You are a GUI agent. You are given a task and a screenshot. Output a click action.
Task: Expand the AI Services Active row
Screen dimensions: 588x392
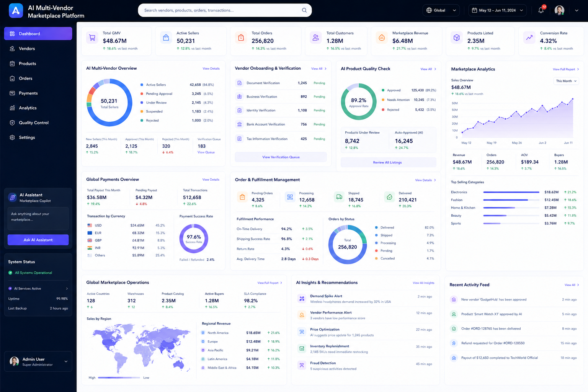(38, 288)
